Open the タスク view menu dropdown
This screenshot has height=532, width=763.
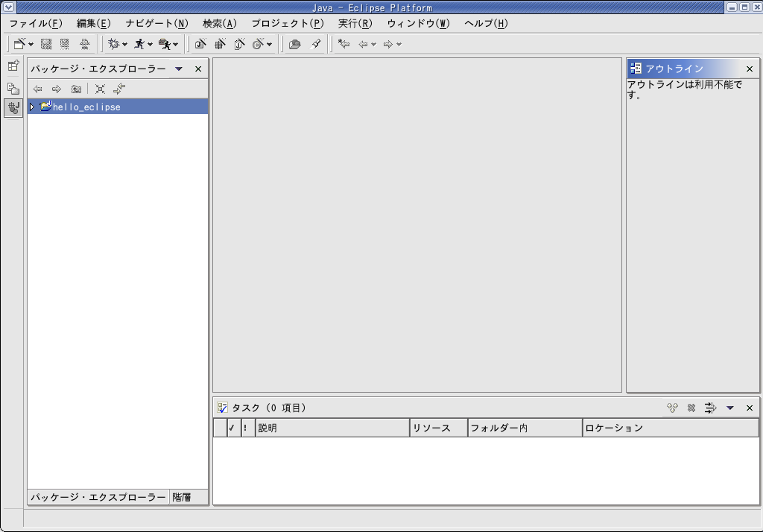pyautogui.click(x=730, y=408)
